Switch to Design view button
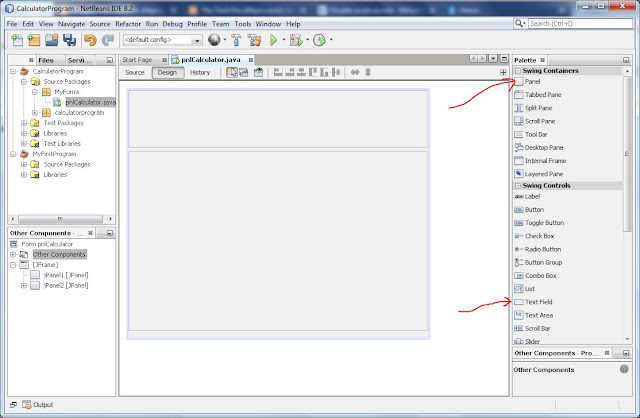Image resolution: width=640 pixels, height=418 pixels. (167, 73)
